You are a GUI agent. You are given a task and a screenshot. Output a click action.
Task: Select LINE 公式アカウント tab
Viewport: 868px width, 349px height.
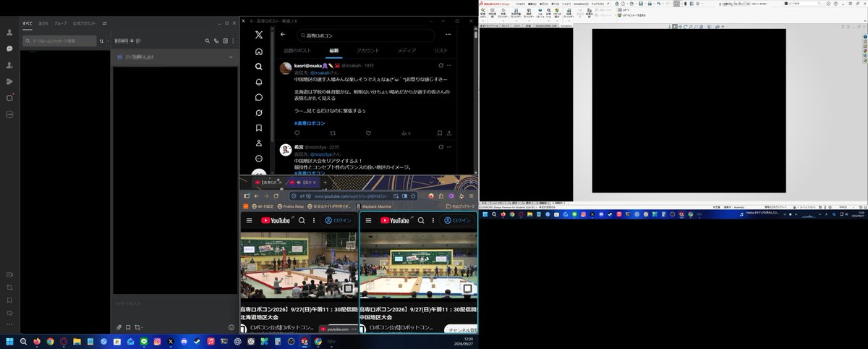coord(84,23)
